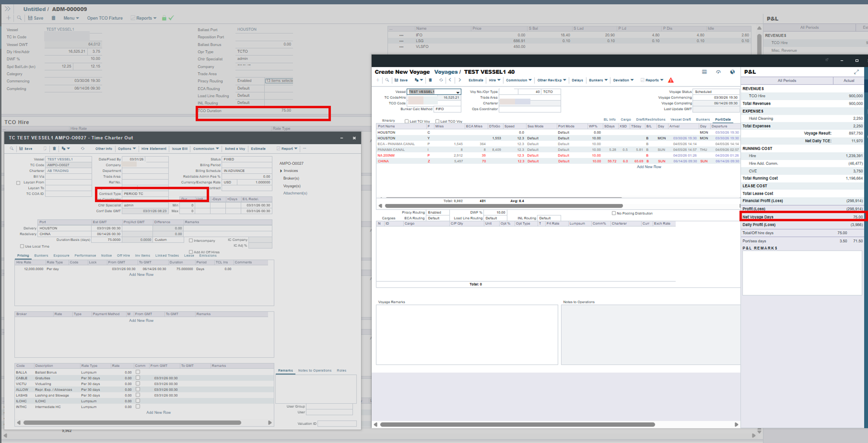Click the red warning triangle in voyage toolbar
This screenshot has height=443, width=868.
(671, 80)
